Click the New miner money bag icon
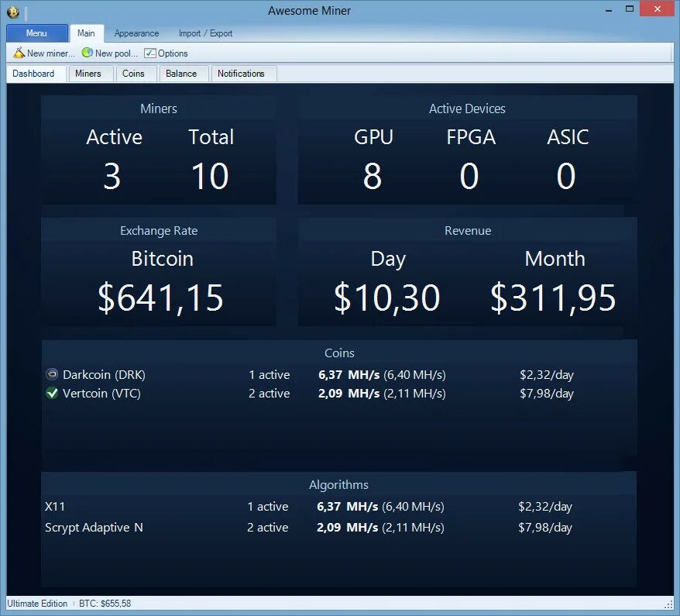The height and width of the screenshot is (616, 680). [x=19, y=53]
